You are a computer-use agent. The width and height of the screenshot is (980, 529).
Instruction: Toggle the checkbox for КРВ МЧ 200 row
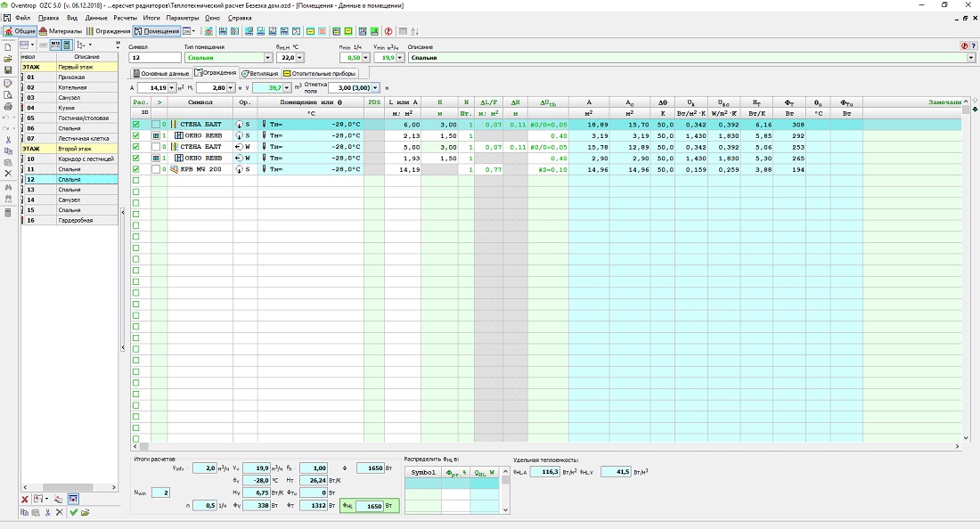click(136, 169)
